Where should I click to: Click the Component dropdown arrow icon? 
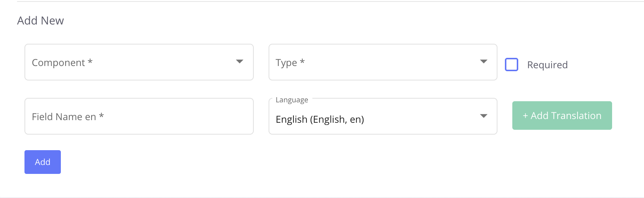pos(240,62)
